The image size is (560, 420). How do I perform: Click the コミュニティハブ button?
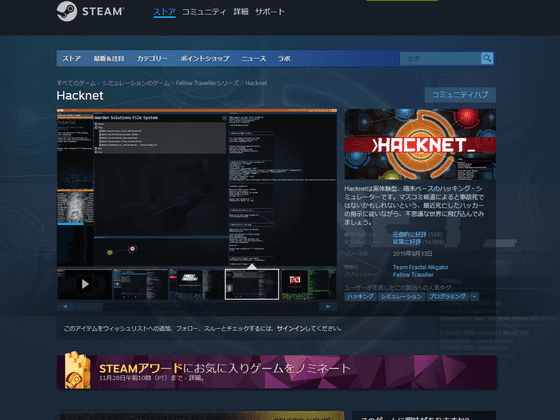click(460, 95)
